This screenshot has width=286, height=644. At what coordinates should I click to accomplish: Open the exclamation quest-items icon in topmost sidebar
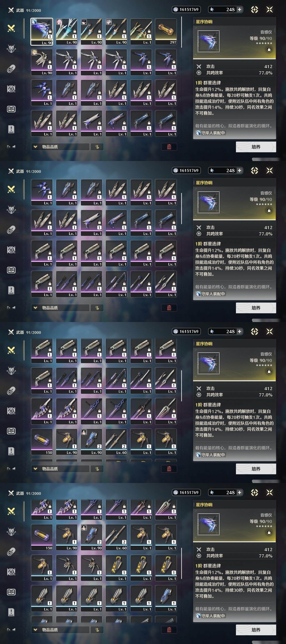click(x=11, y=129)
